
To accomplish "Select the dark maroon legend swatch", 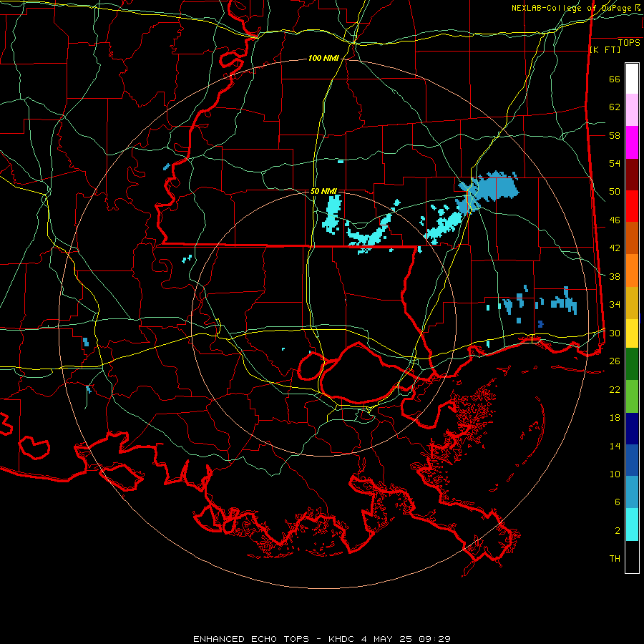I will [632, 175].
